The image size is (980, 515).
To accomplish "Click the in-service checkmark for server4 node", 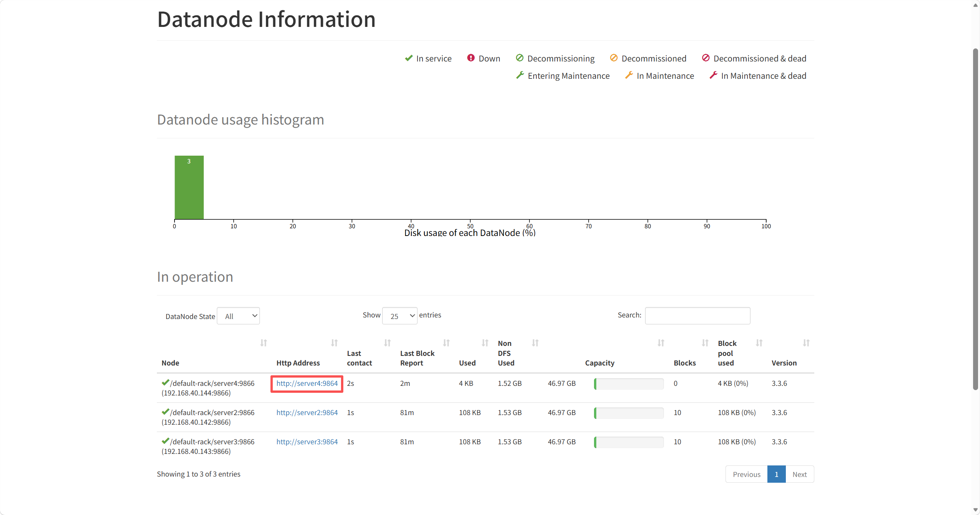I will (165, 382).
